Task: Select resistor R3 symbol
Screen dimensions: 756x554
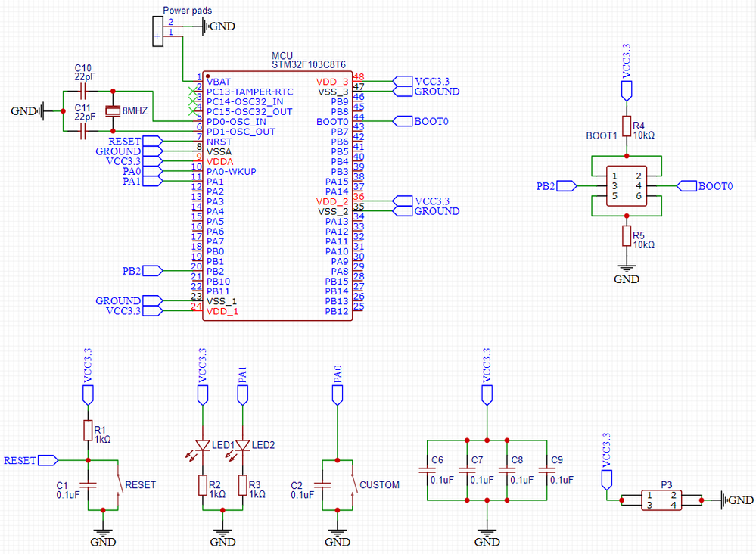Action: 242,485
